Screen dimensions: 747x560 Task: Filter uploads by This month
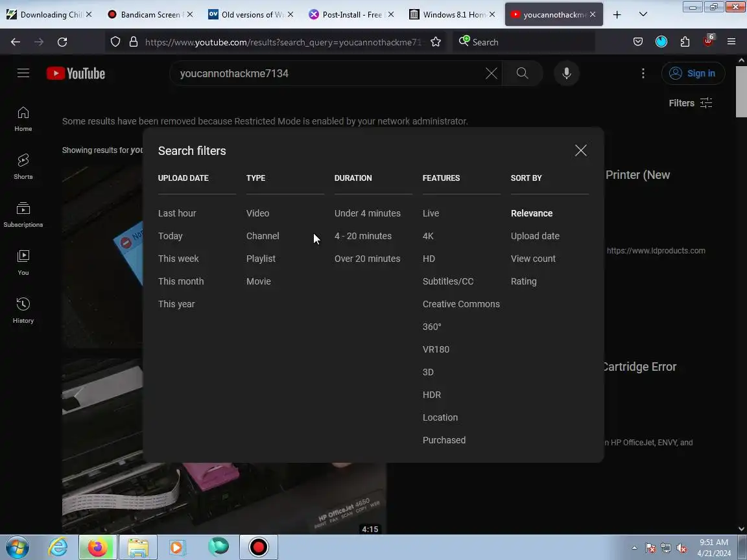(x=180, y=281)
